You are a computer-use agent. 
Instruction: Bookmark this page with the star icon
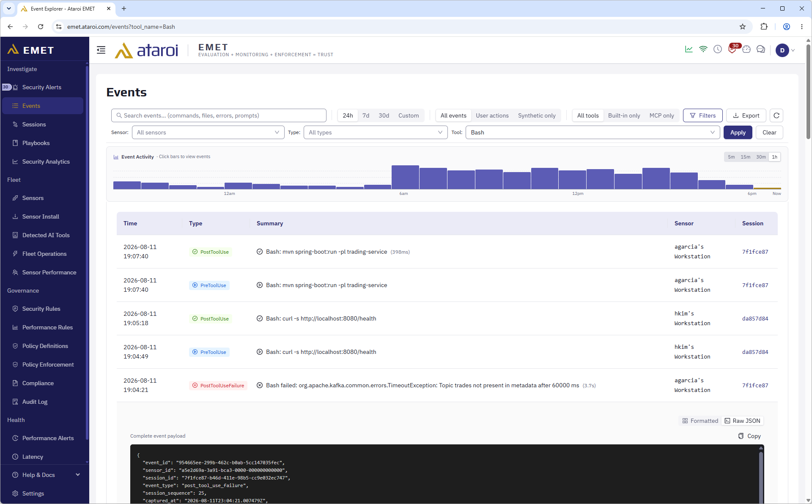click(x=743, y=27)
